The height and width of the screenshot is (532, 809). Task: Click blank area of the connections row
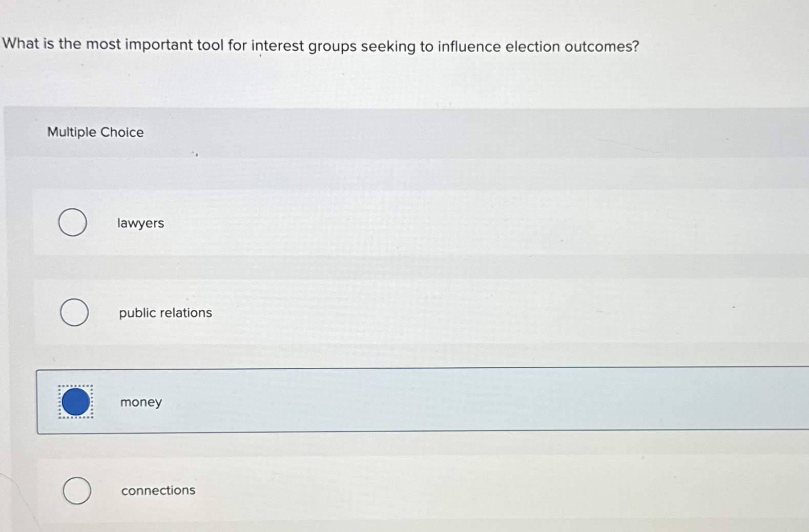[461, 490]
